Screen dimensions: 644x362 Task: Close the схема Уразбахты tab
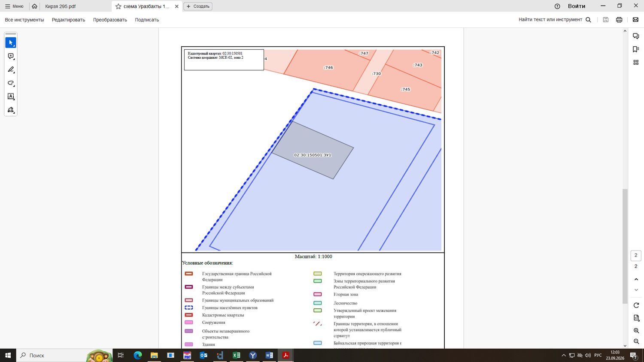pyautogui.click(x=176, y=6)
